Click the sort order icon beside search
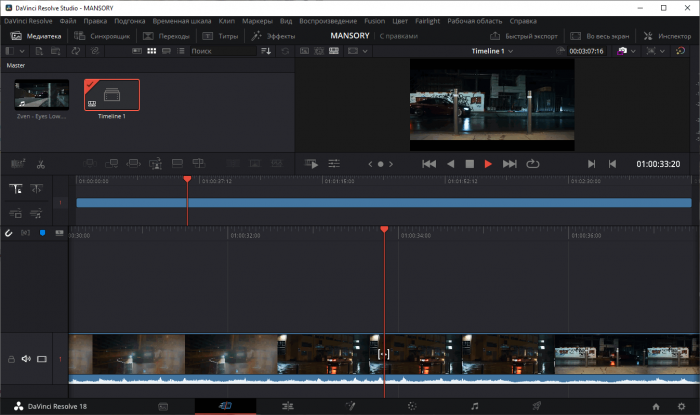 [266, 51]
